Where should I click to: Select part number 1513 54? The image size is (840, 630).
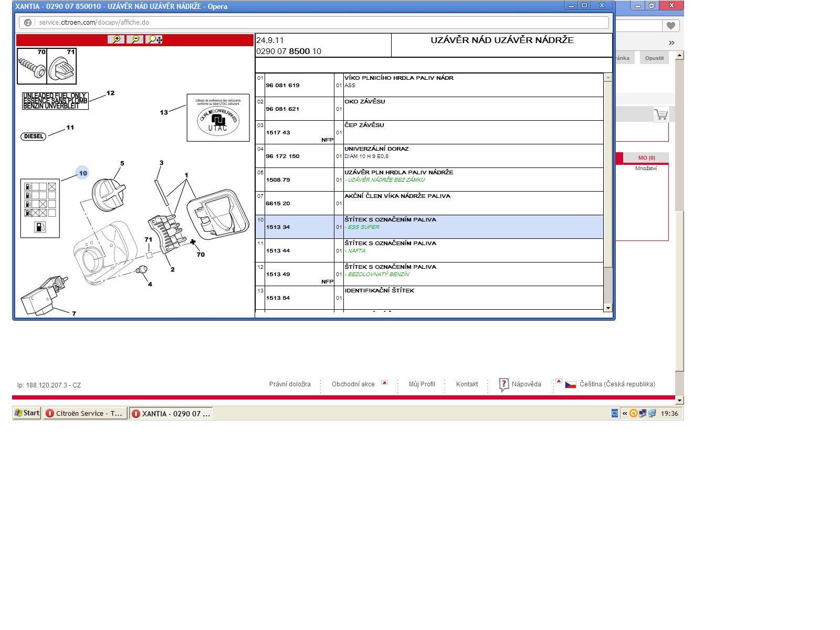coord(278,298)
